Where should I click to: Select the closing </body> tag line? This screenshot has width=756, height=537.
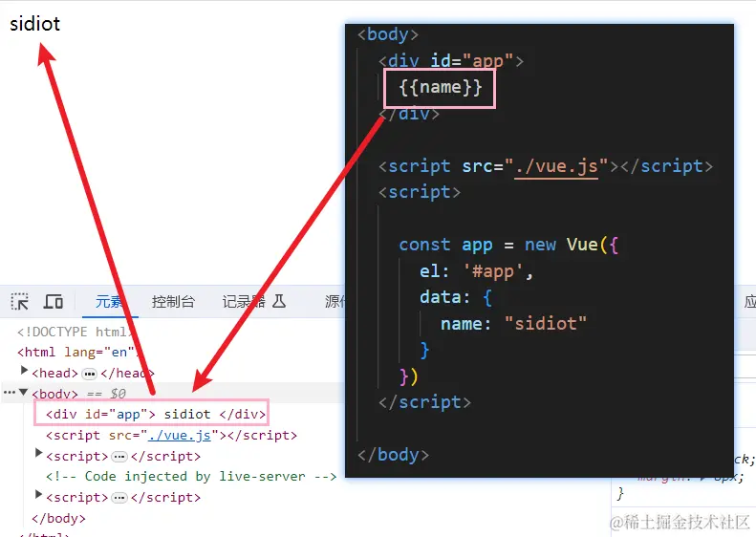(x=58, y=519)
